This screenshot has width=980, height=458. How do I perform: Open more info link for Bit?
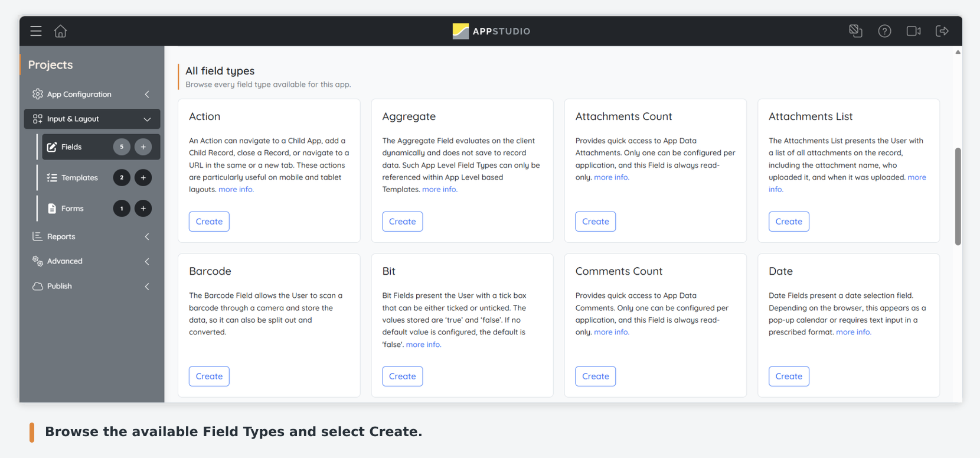(x=423, y=345)
